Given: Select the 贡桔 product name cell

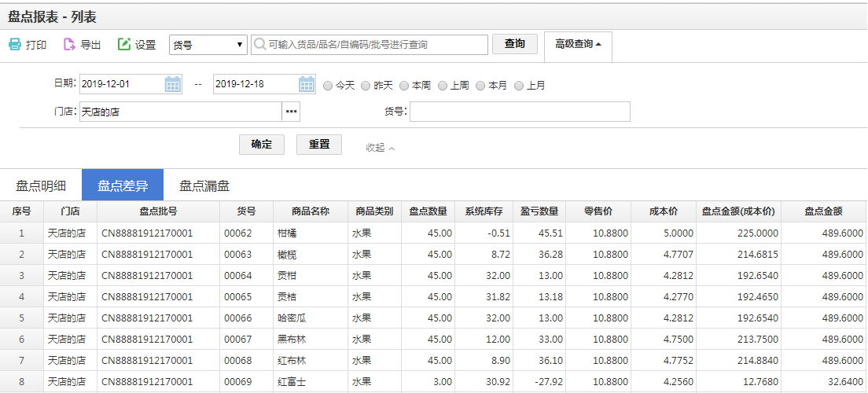Looking at the screenshot, I should 311,296.
